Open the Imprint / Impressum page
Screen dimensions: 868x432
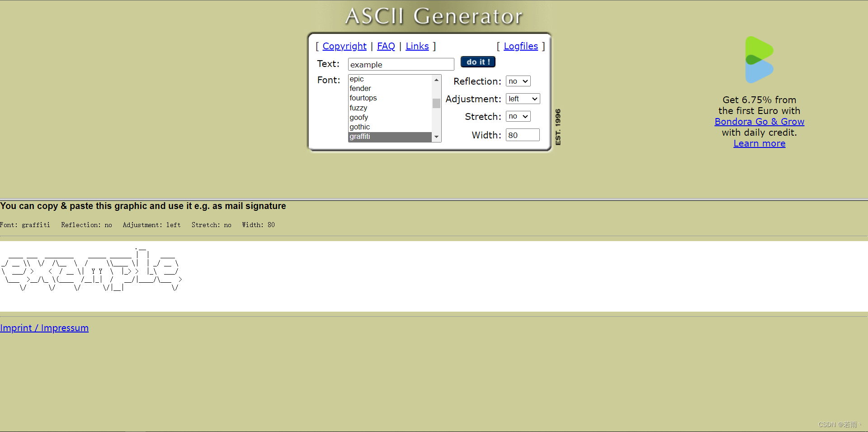click(44, 328)
